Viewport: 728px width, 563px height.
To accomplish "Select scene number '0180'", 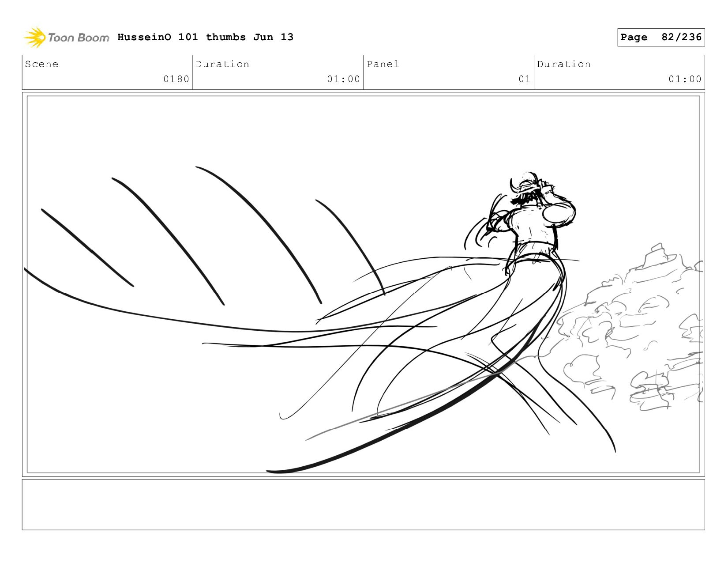I will click(176, 79).
